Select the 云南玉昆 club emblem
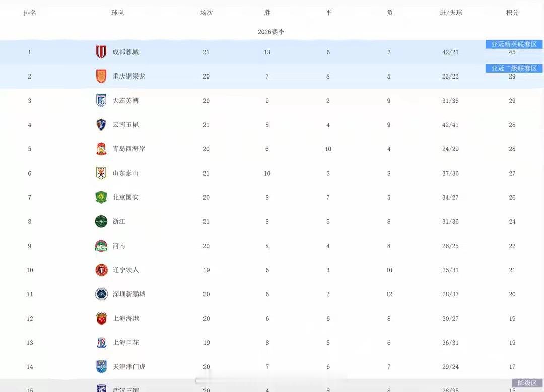Viewport: 544px width, 392px height. click(x=101, y=125)
